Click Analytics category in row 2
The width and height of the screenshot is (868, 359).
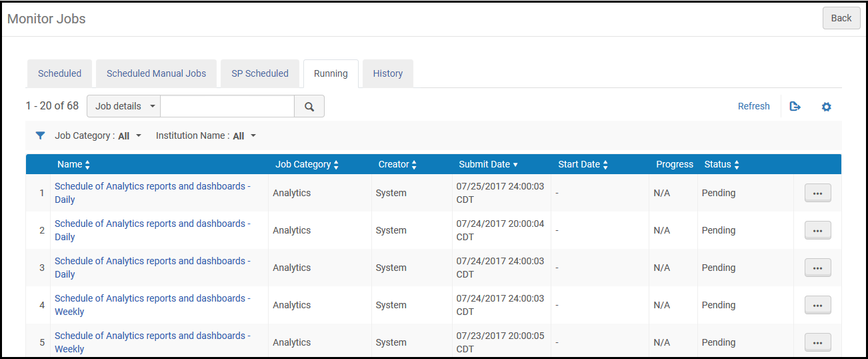tap(292, 230)
